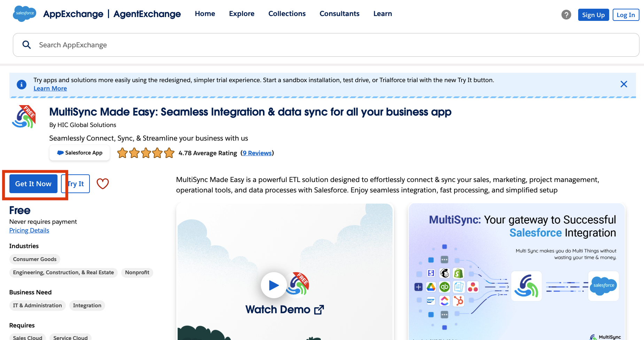Click the five-star rating icons
644x340 pixels.
tap(146, 153)
